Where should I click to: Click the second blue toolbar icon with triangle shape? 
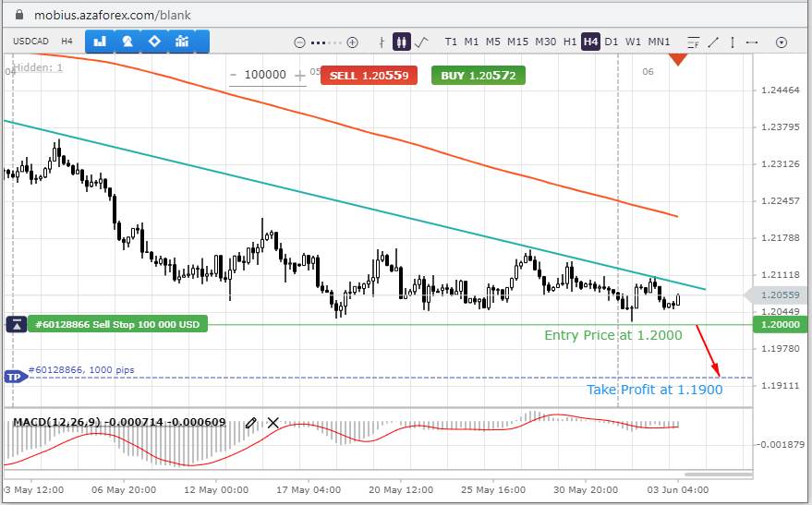(127, 42)
